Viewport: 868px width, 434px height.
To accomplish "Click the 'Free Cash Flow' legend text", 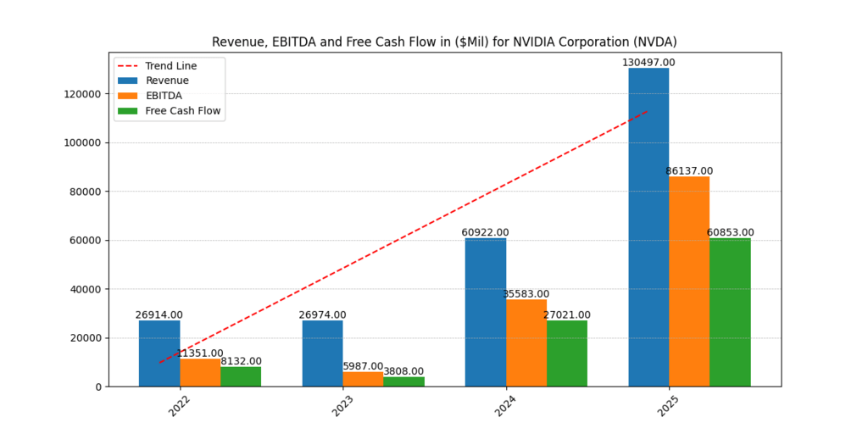I will click(183, 111).
